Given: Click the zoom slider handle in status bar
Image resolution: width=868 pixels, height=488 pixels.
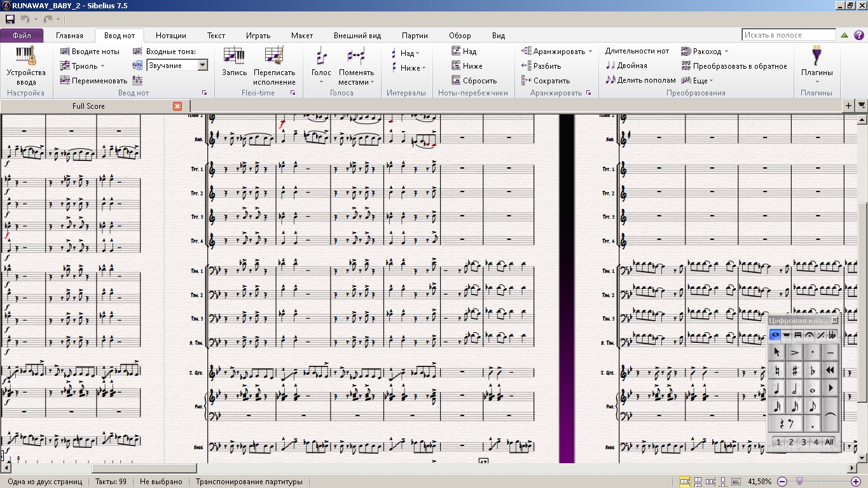Looking at the screenshot, I should click(x=799, y=482).
